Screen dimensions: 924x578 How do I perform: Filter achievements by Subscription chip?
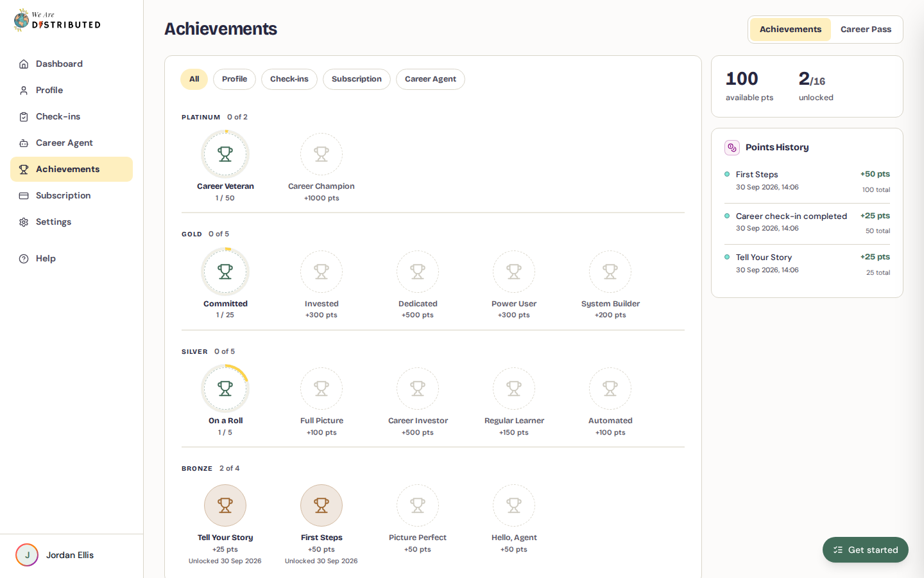tap(357, 79)
